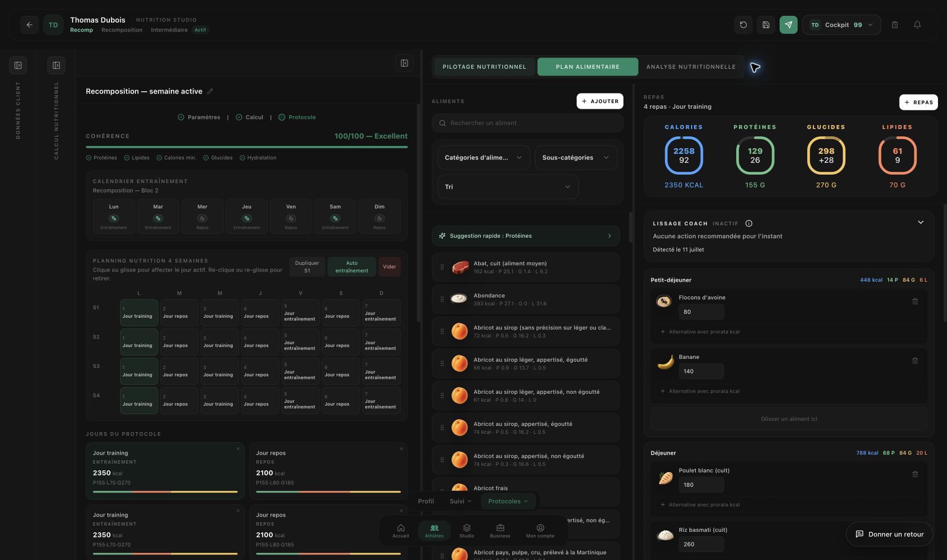Delete Poulet blanc (cuit) with trash icon
The image size is (947, 560).
[915, 474]
